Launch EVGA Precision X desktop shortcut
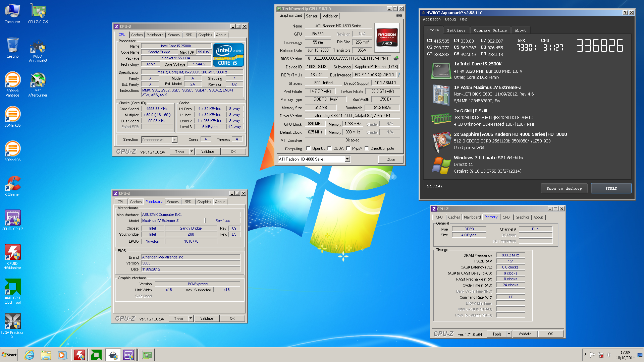The image size is (644, 362). tap(12, 326)
